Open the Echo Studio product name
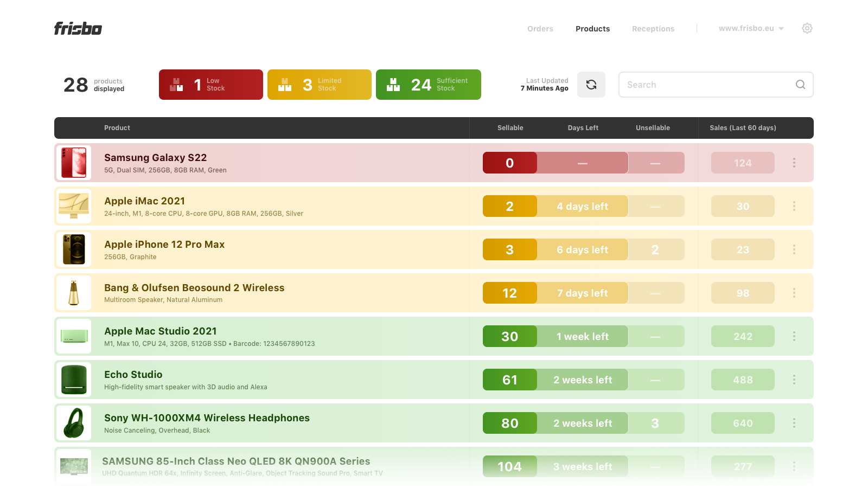 (x=133, y=375)
